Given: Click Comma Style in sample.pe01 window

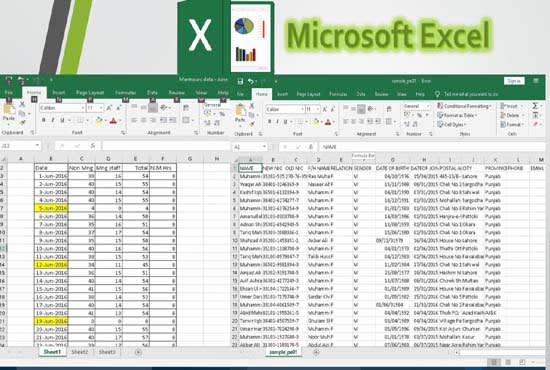Looking at the screenshot, I should tap(427, 115).
